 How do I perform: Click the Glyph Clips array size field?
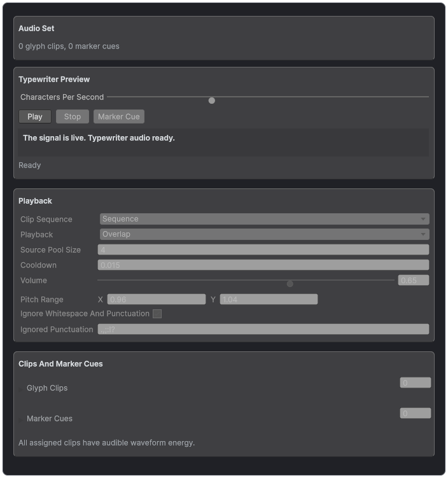415,383
